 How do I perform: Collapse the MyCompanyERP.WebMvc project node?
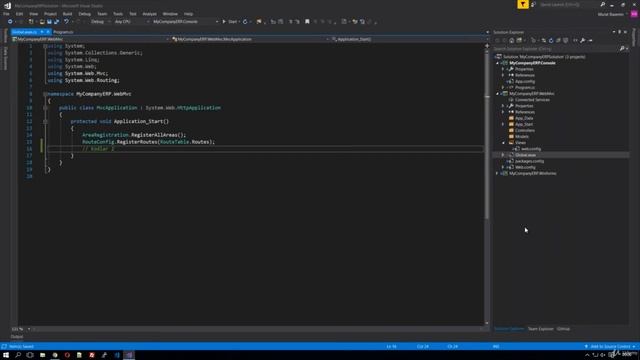click(498, 94)
